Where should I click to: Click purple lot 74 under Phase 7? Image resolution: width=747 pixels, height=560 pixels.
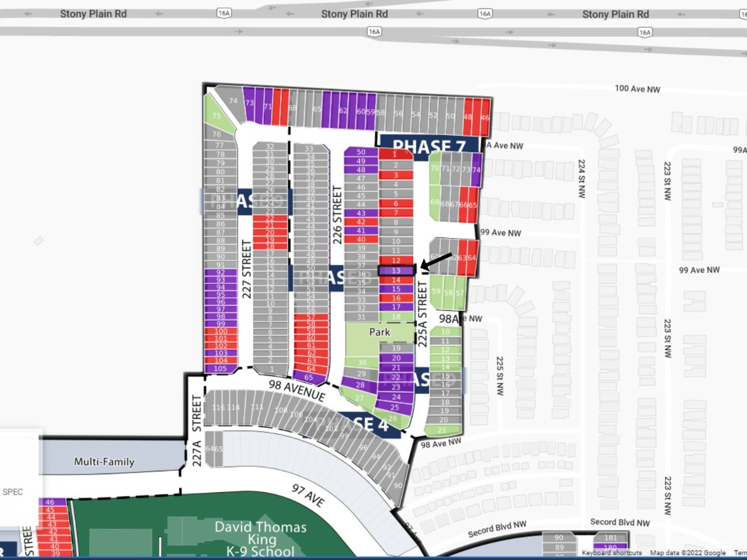coord(476,170)
